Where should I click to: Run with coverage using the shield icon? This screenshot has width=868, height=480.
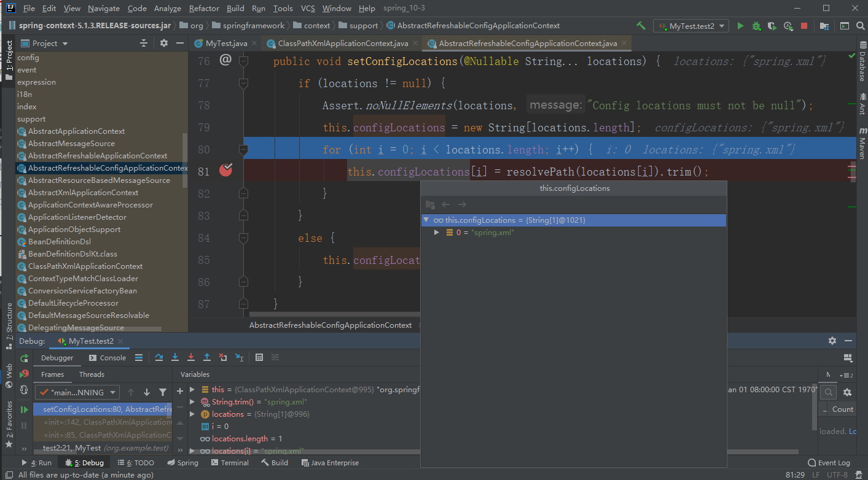pyautogui.click(x=772, y=26)
